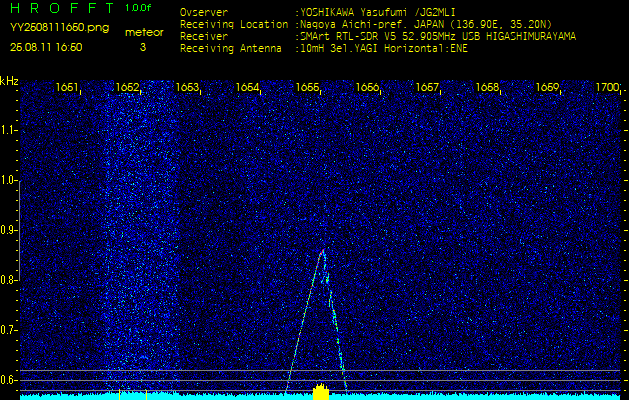The width and height of the screenshot is (629, 400).
Task: Click the meteor count 3
Action: (143, 47)
